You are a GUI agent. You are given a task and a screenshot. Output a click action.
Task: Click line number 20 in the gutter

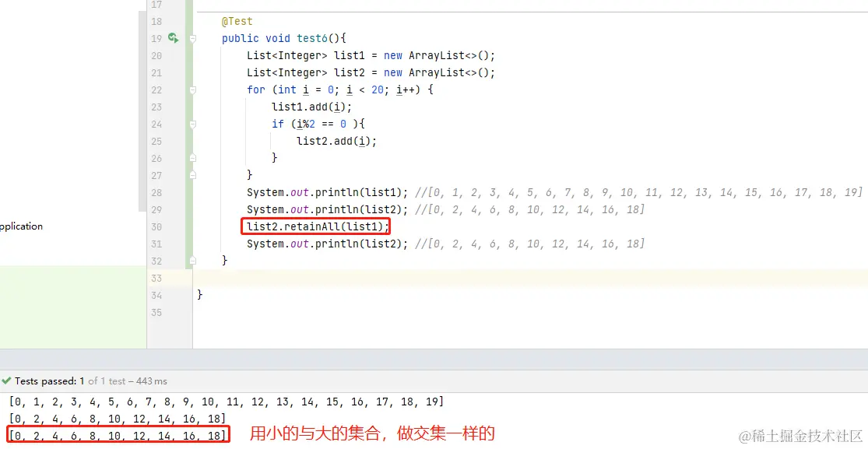pyautogui.click(x=156, y=55)
